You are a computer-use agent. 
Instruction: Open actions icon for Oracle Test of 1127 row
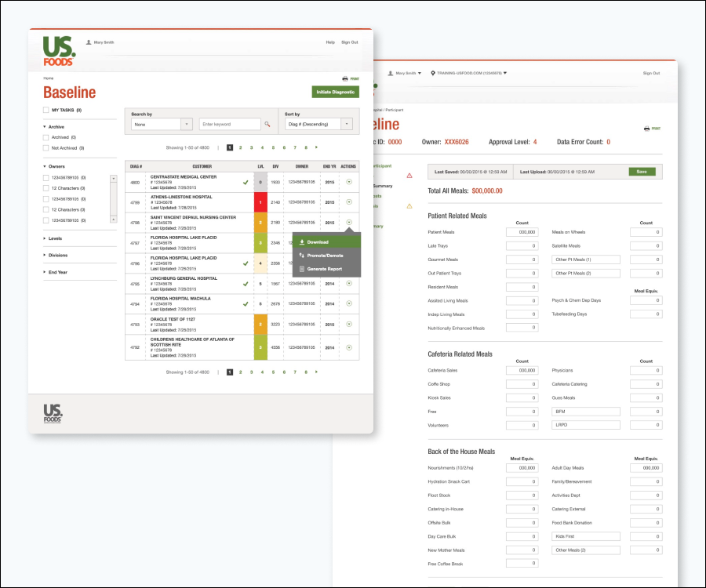click(x=349, y=324)
